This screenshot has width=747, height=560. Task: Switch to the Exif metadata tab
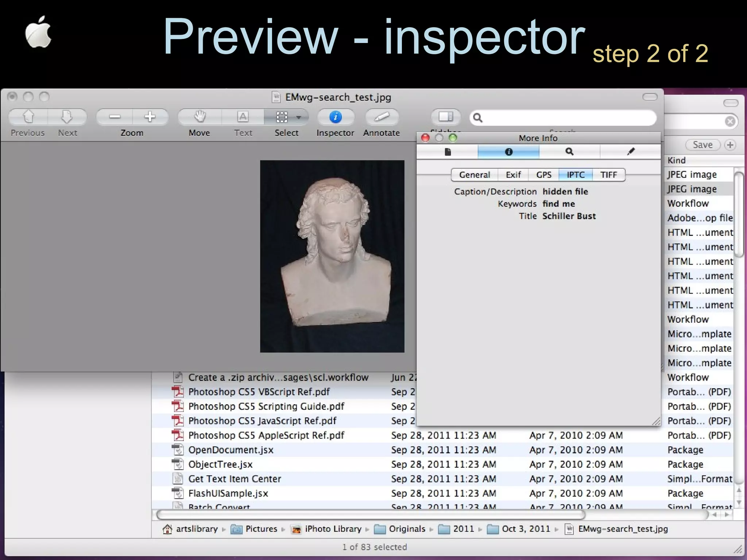pyautogui.click(x=513, y=175)
